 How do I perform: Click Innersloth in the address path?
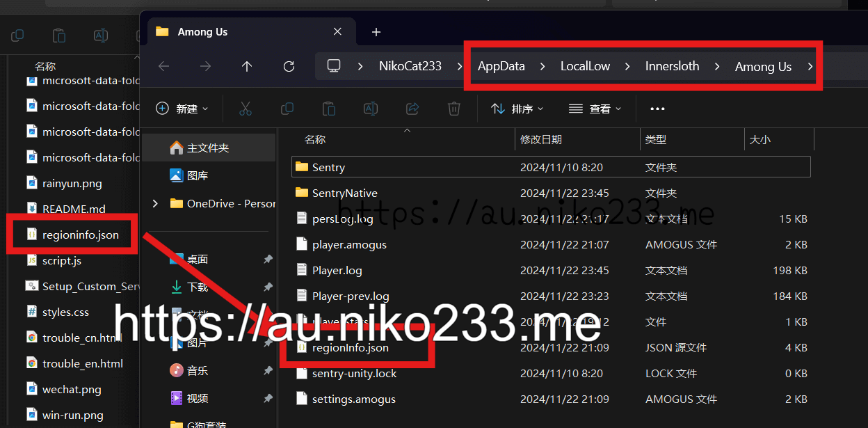pyautogui.click(x=673, y=66)
